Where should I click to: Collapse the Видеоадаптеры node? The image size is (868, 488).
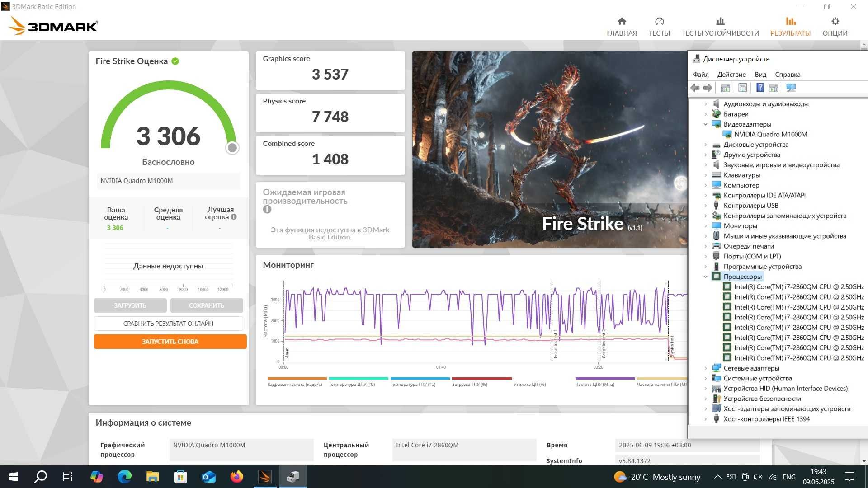(706, 124)
